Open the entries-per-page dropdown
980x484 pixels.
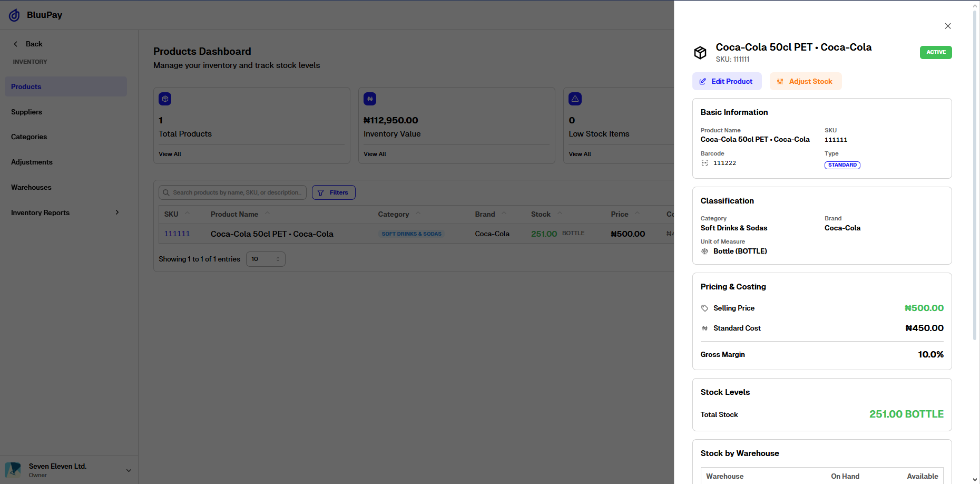click(266, 259)
